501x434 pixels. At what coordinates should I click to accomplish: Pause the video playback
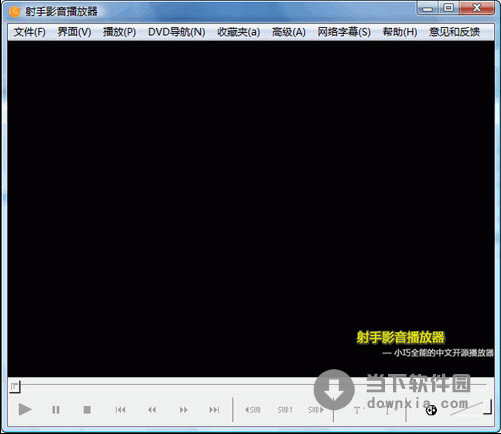coord(56,410)
